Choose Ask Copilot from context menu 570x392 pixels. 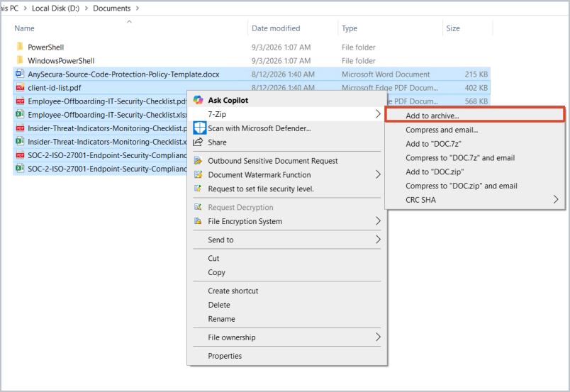click(287, 100)
